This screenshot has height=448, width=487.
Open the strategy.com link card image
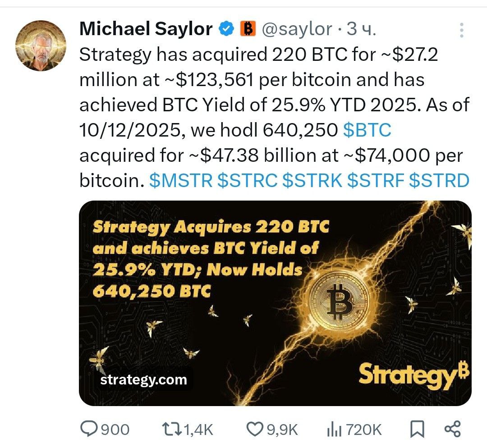click(275, 303)
